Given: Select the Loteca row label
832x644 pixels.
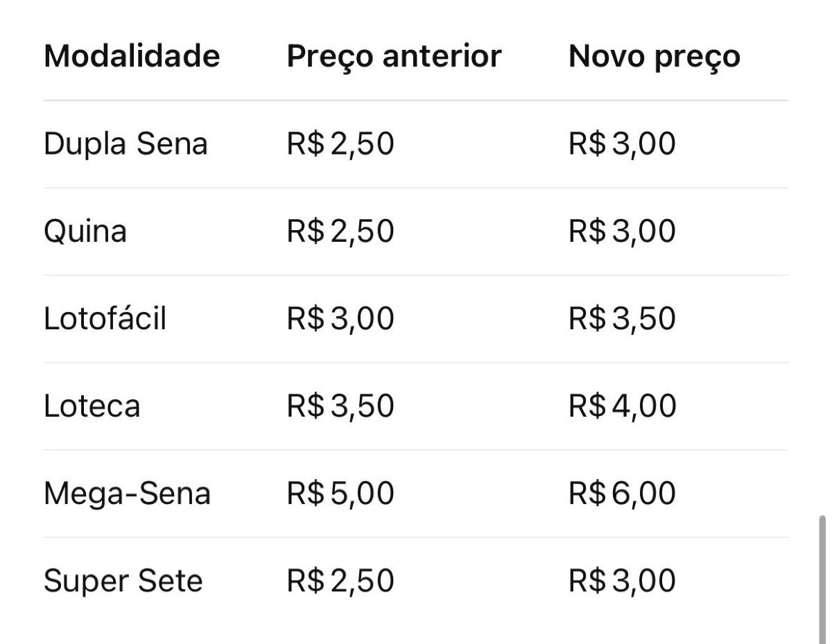Looking at the screenshot, I should 92,406.
